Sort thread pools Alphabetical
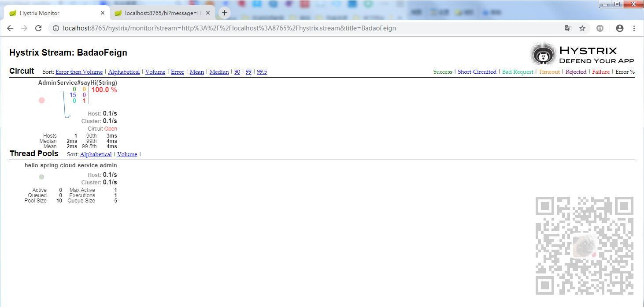Viewport: 644px width, 307px height. pos(96,154)
